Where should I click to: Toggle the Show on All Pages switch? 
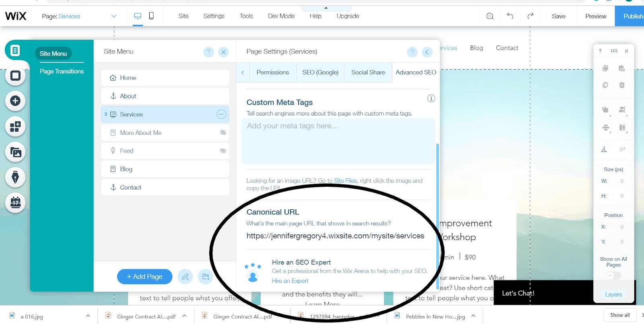(613, 275)
